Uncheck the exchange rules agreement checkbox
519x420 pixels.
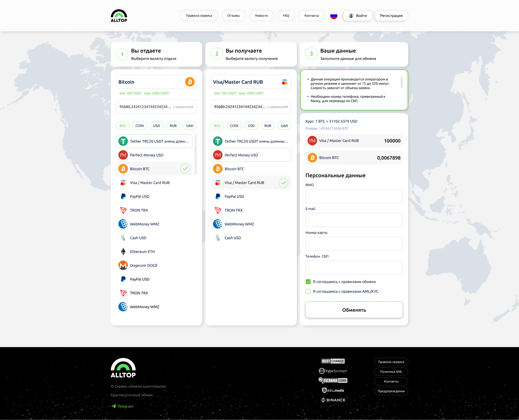pos(308,282)
